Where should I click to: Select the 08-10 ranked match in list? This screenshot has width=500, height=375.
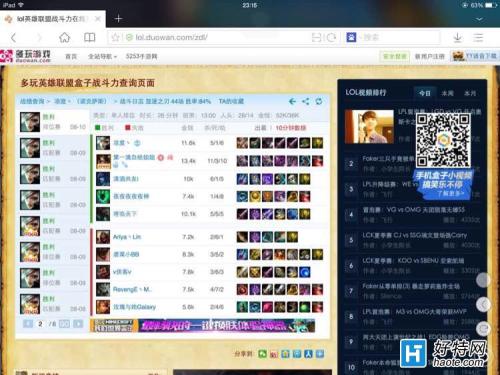click(53, 122)
